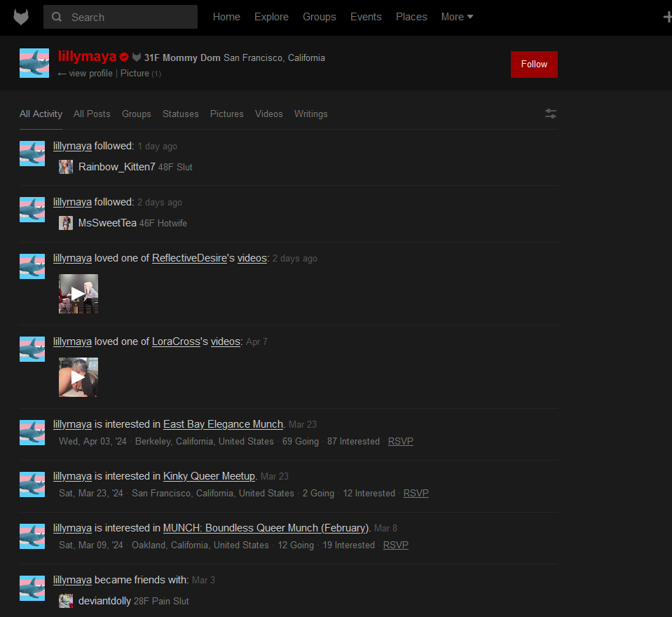
Task: Expand the More dropdown menu
Action: pyautogui.click(x=457, y=17)
